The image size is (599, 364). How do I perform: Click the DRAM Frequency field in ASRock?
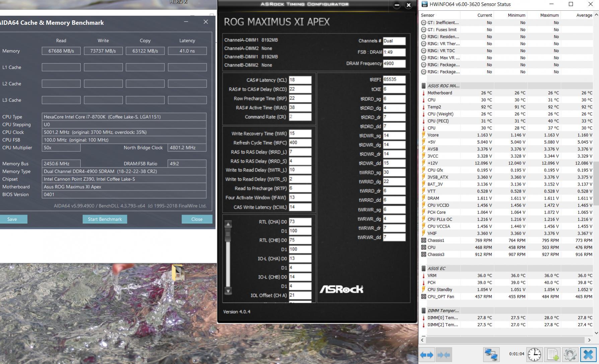point(394,63)
